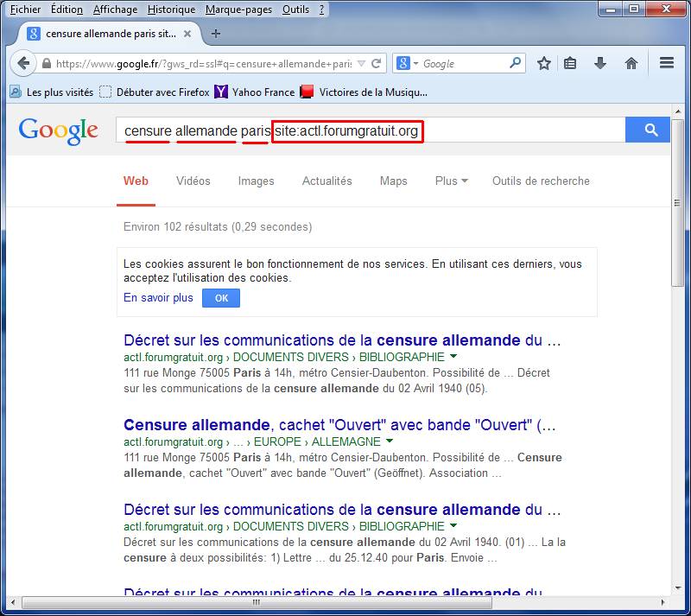Viewport: 691px width, 616px height.
Task: Switch to the Images results tab
Action: click(x=256, y=181)
